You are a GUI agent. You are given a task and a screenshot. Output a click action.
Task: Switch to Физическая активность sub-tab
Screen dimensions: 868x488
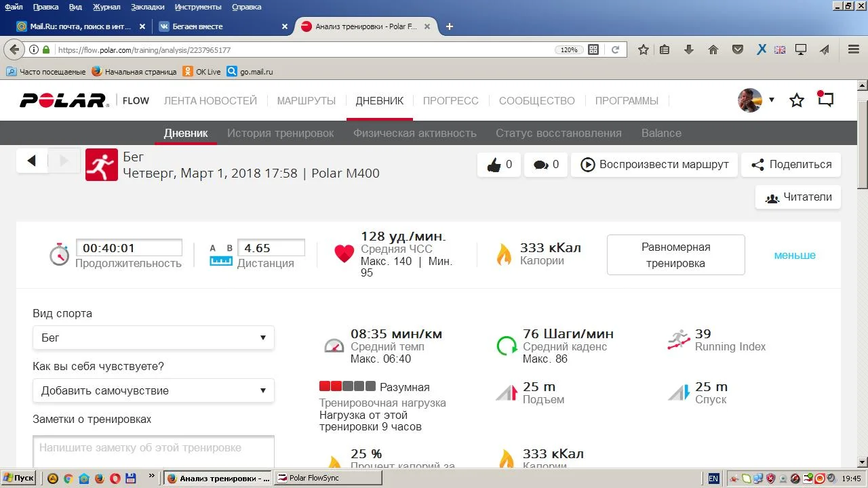point(415,133)
